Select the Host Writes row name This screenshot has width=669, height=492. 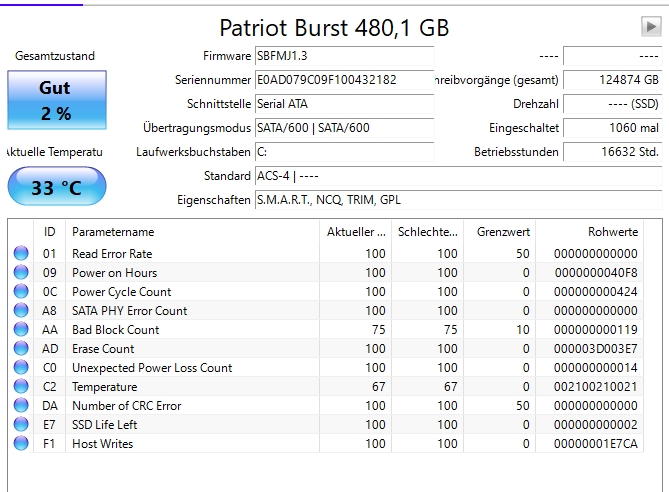click(x=102, y=443)
